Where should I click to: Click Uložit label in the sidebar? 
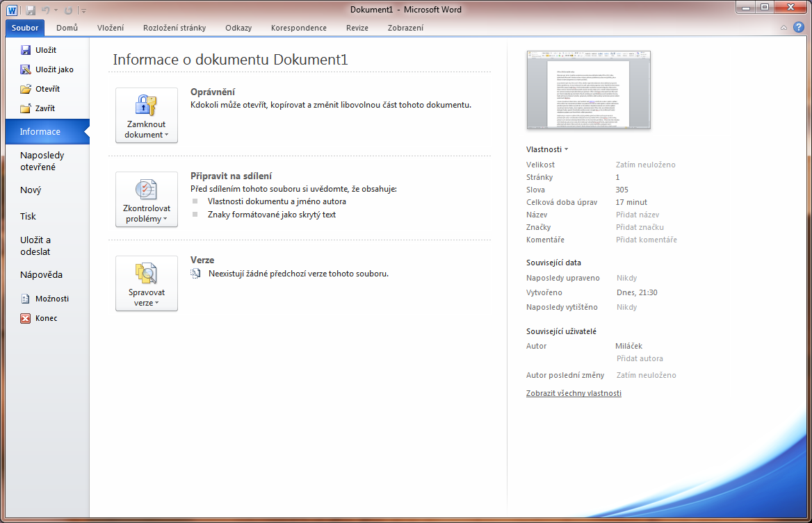46,50
